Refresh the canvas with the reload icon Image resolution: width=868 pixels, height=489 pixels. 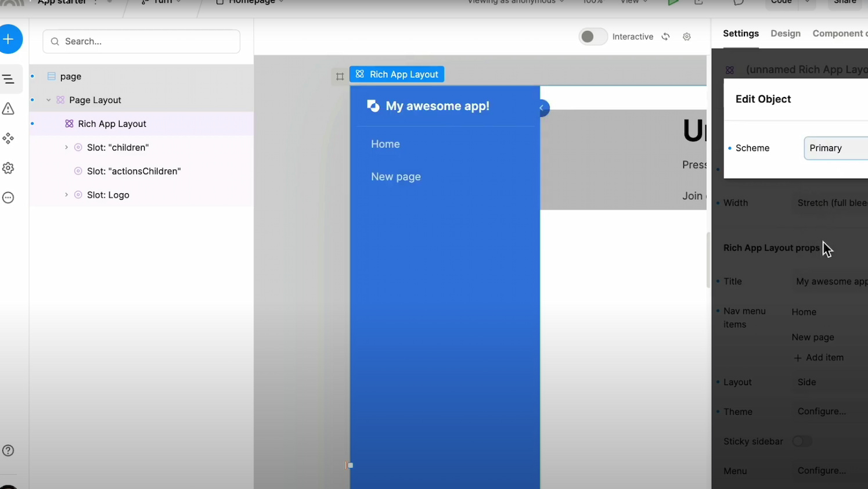coord(665,36)
